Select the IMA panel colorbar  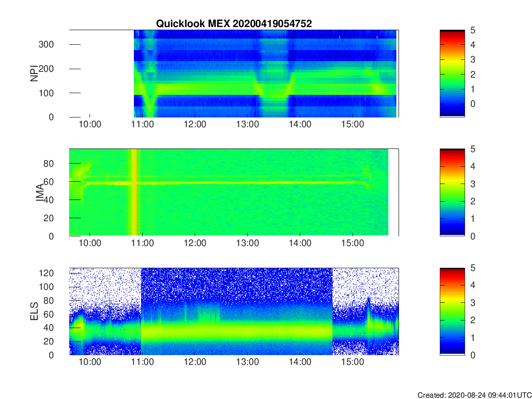(x=452, y=192)
